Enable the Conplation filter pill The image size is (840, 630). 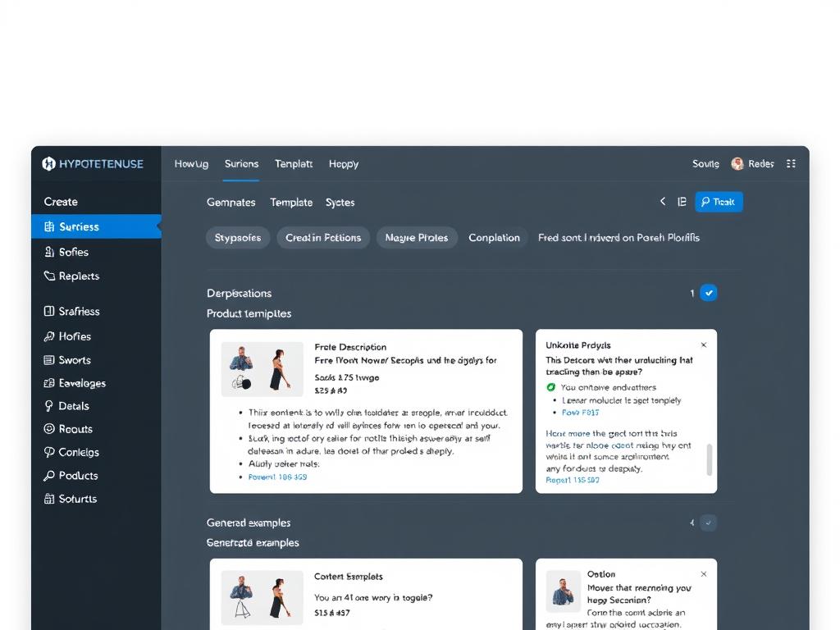point(495,238)
